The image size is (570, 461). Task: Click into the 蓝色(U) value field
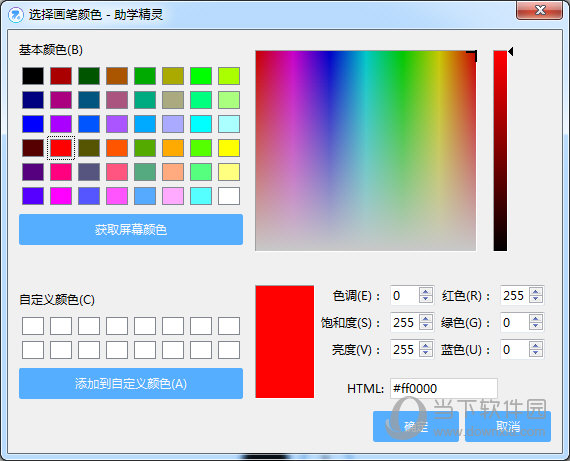515,349
